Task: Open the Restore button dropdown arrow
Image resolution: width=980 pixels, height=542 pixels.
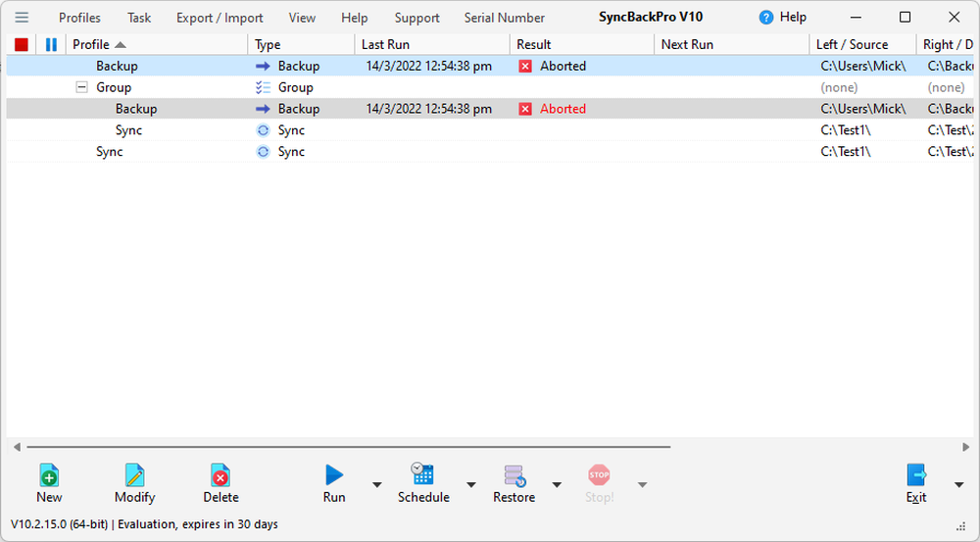Action: (x=557, y=484)
